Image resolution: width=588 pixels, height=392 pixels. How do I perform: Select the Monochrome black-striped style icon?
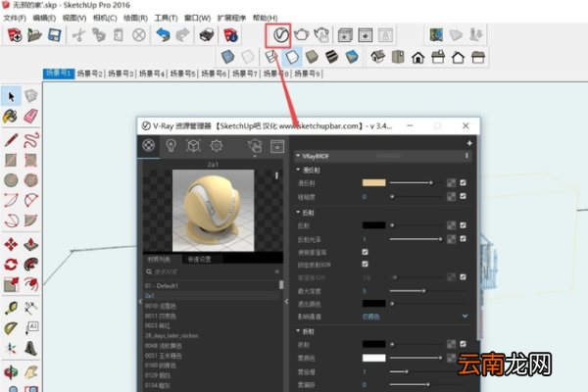(331, 57)
